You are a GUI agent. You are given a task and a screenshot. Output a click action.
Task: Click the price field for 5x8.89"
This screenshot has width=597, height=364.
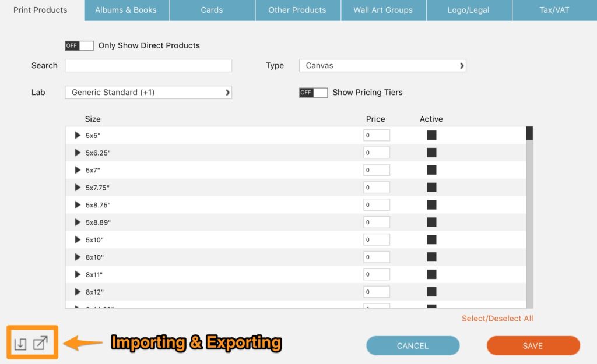pos(377,222)
